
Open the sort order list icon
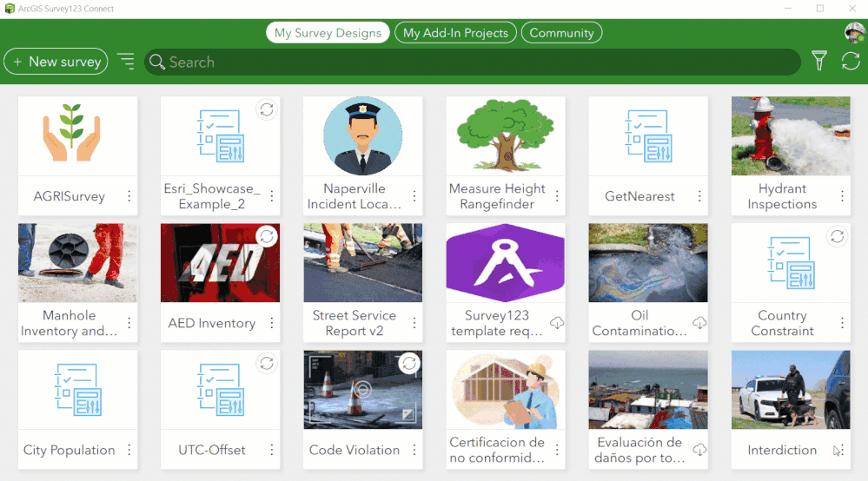click(x=126, y=62)
